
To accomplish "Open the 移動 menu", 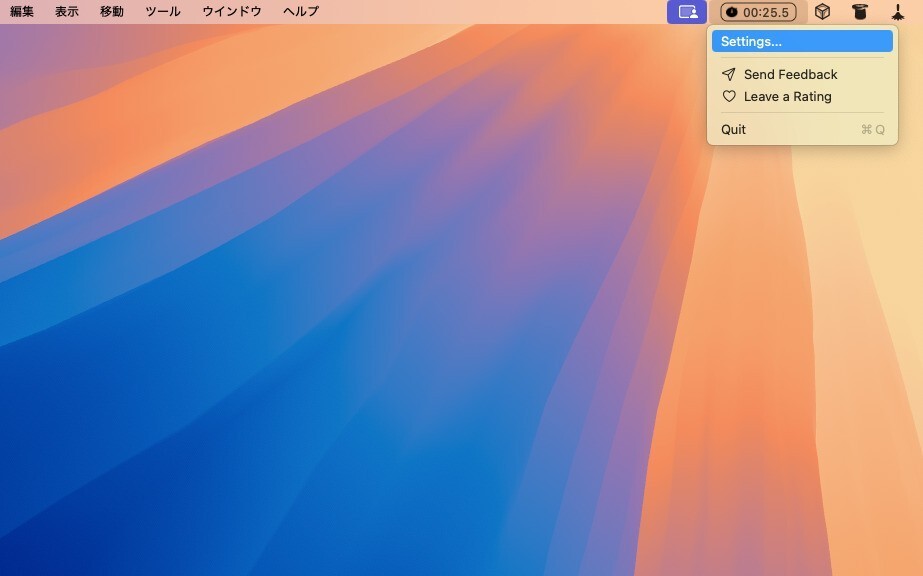I will point(112,11).
